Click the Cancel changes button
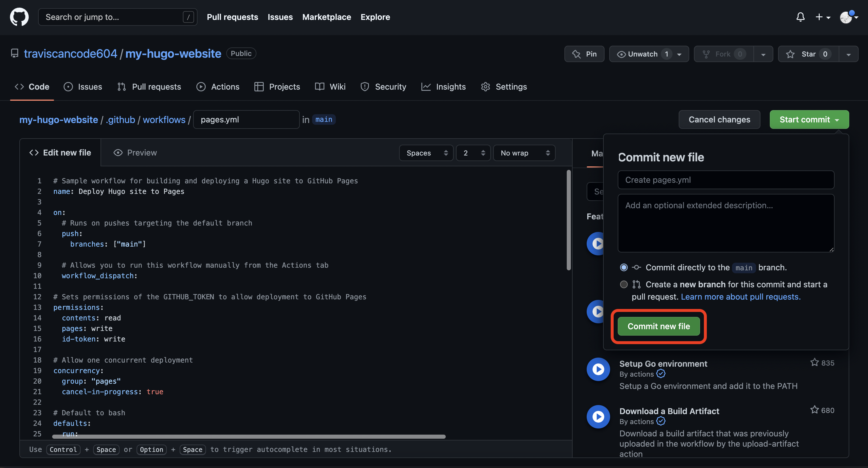 pyautogui.click(x=719, y=119)
